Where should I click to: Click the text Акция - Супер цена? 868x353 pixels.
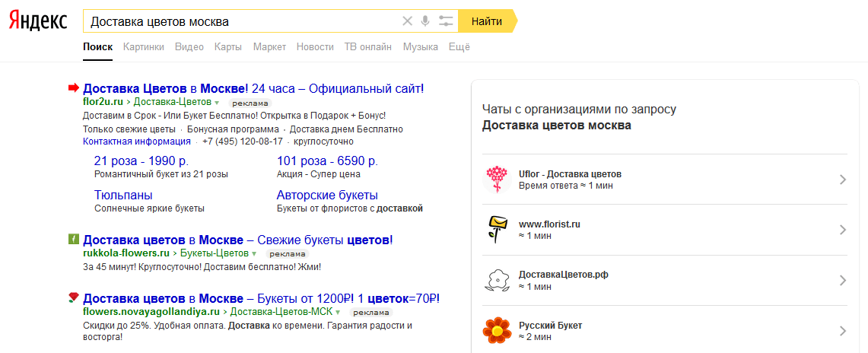coord(318,174)
